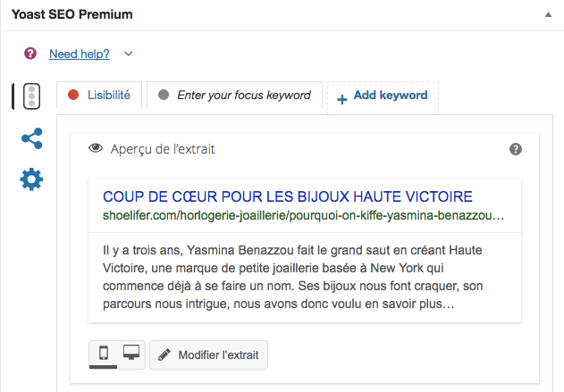Click the snippet preview help question icon
The height and width of the screenshot is (392, 564).
516,149
